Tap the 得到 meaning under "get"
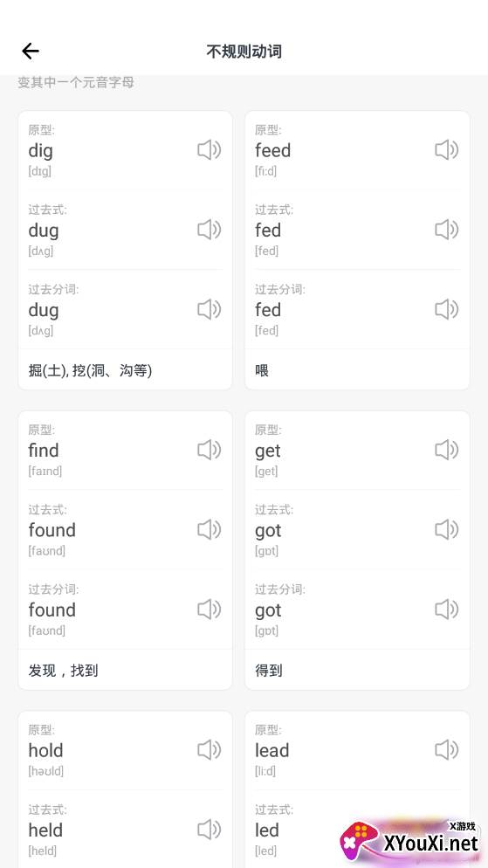488x868 pixels. (269, 671)
